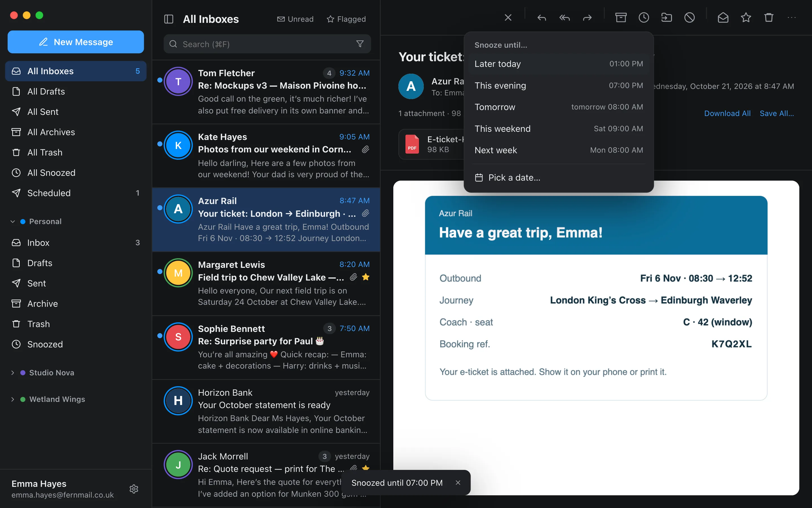Click the Search field
Image resolution: width=812 pixels, height=508 pixels.
[x=267, y=44]
